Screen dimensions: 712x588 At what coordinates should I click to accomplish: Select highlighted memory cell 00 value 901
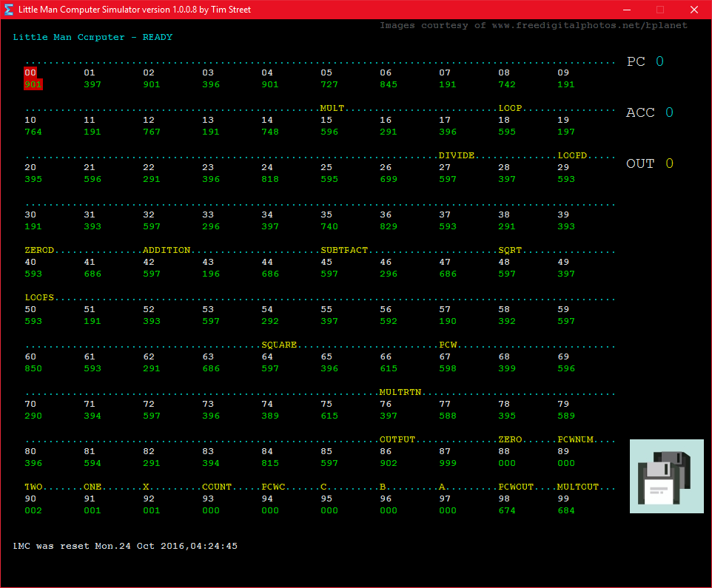(x=33, y=84)
